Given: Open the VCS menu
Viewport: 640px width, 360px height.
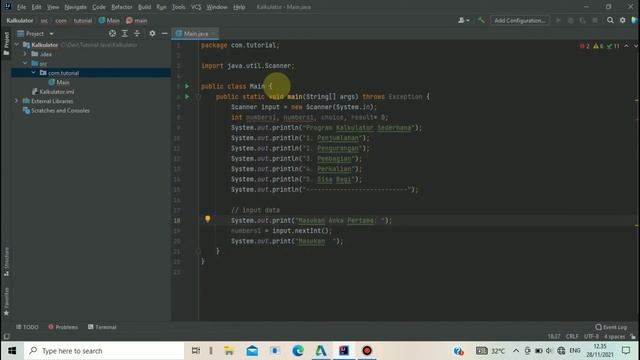Looking at the screenshot, I should point(196,7).
